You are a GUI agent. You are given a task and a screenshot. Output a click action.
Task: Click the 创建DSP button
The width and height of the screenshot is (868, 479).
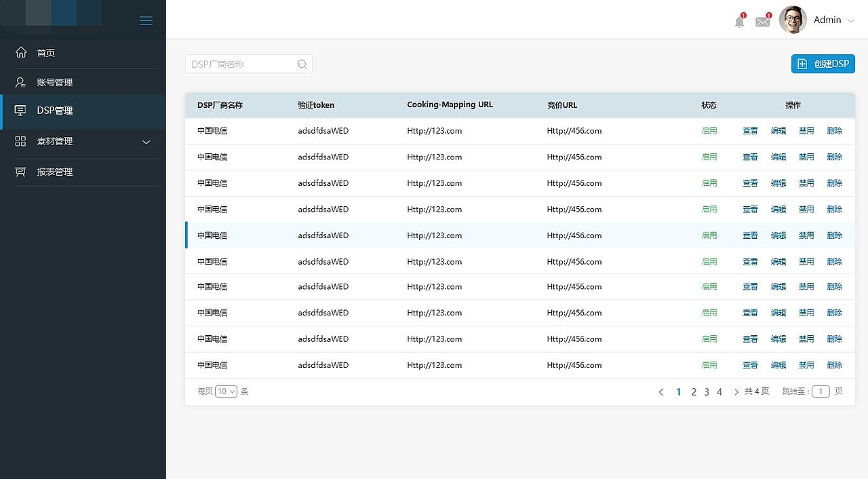823,64
